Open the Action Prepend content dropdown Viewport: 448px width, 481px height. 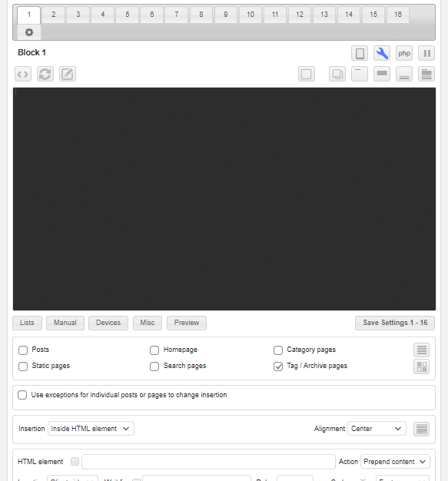click(395, 462)
